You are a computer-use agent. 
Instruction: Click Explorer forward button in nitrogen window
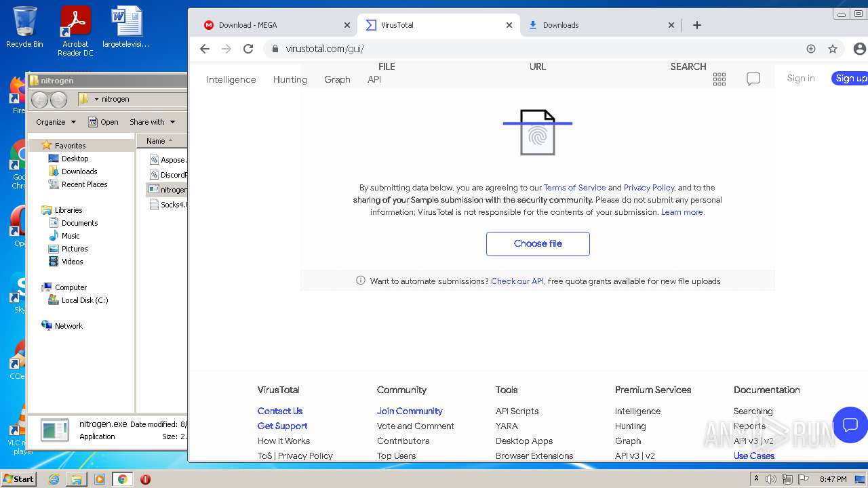[x=59, y=100]
